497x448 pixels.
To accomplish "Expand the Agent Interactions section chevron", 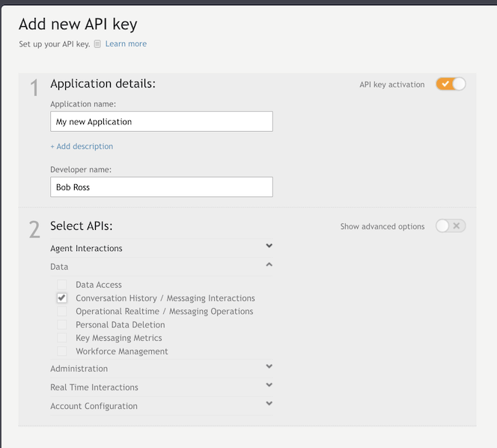I will click(x=269, y=246).
